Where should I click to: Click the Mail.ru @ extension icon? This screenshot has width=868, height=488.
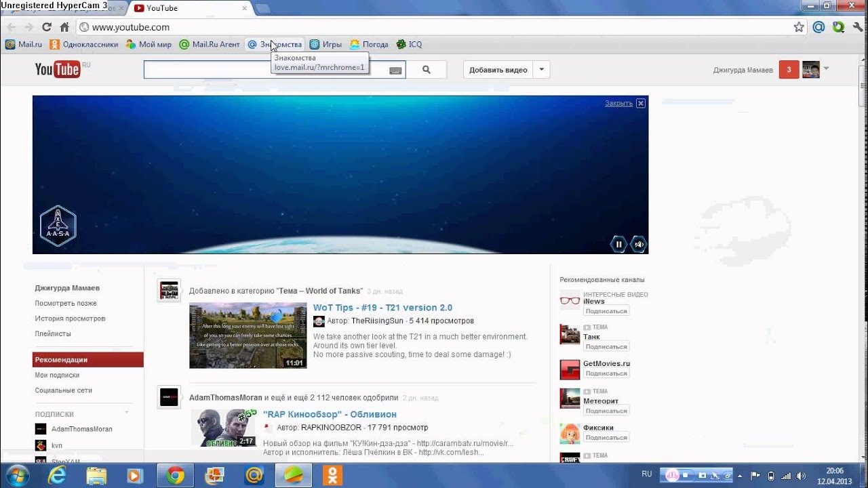(818, 27)
